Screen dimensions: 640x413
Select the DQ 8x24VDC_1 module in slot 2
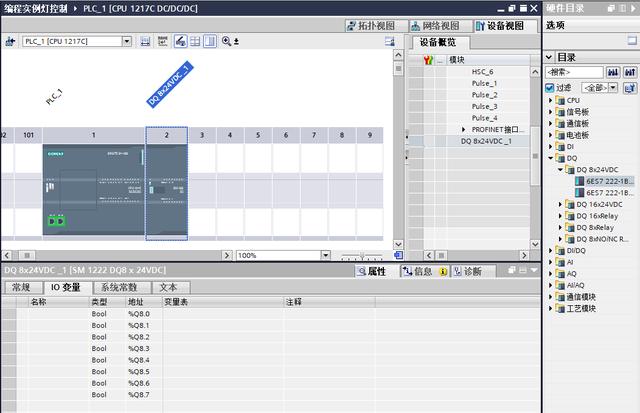pos(167,190)
